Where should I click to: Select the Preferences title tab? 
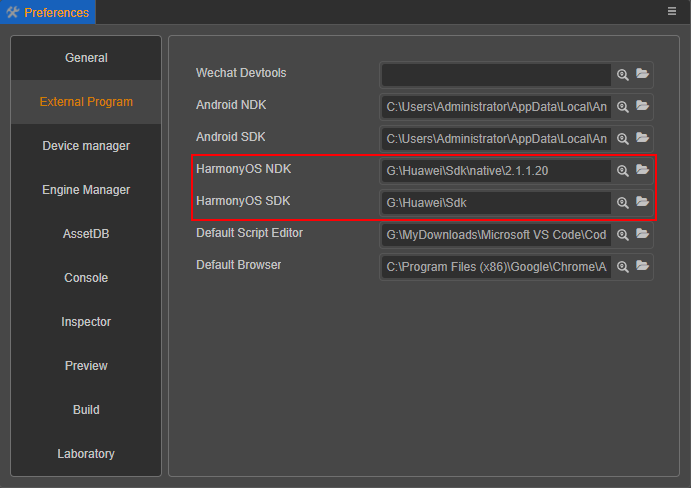(48, 13)
